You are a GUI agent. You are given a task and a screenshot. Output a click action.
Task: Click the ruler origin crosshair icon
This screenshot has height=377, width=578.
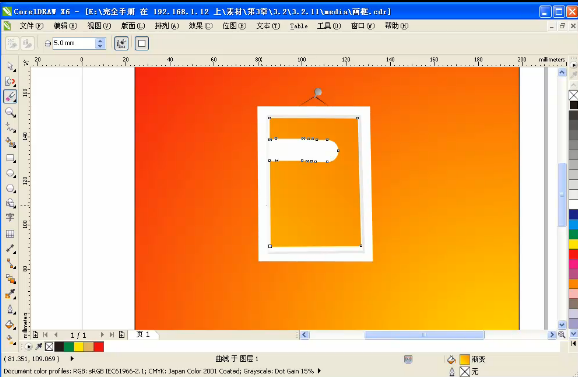[25, 63]
